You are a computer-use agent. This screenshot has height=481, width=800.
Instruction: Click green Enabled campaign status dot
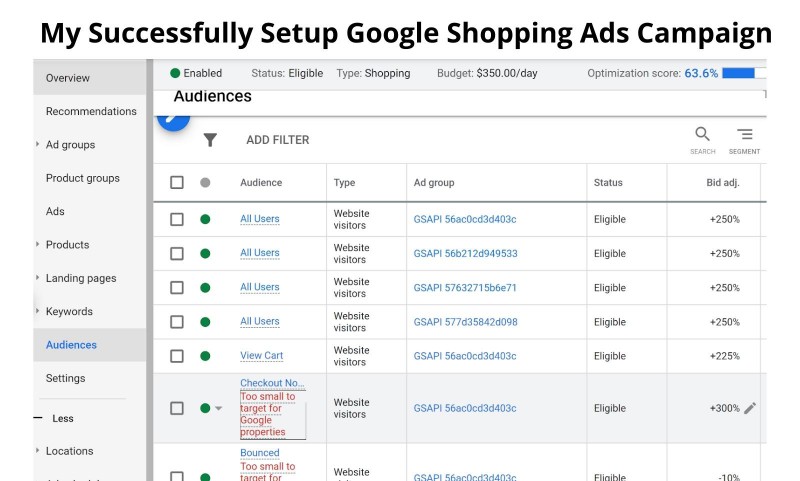(x=175, y=73)
